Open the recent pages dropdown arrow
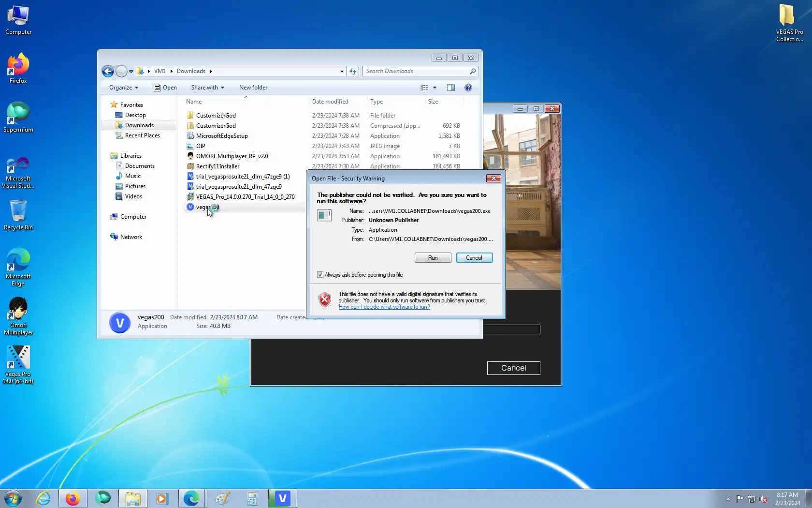812x508 pixels. tap(131, 72)
